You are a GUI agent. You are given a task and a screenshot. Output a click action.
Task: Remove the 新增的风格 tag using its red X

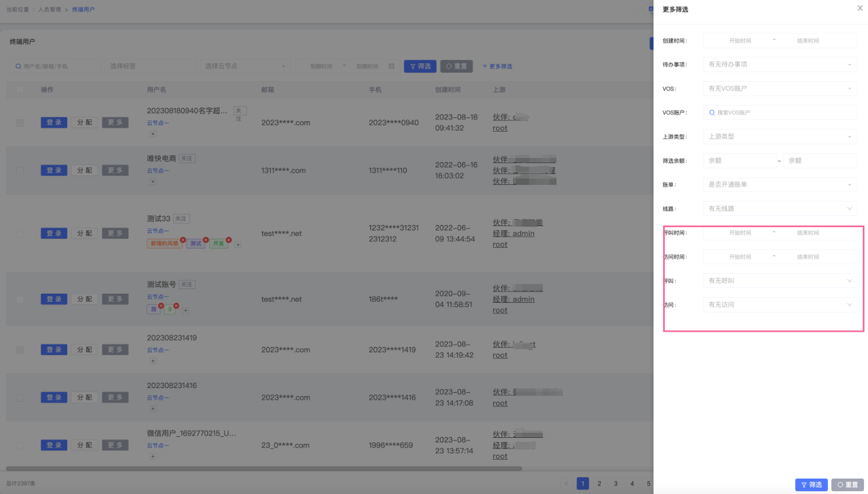coord(183,240)
